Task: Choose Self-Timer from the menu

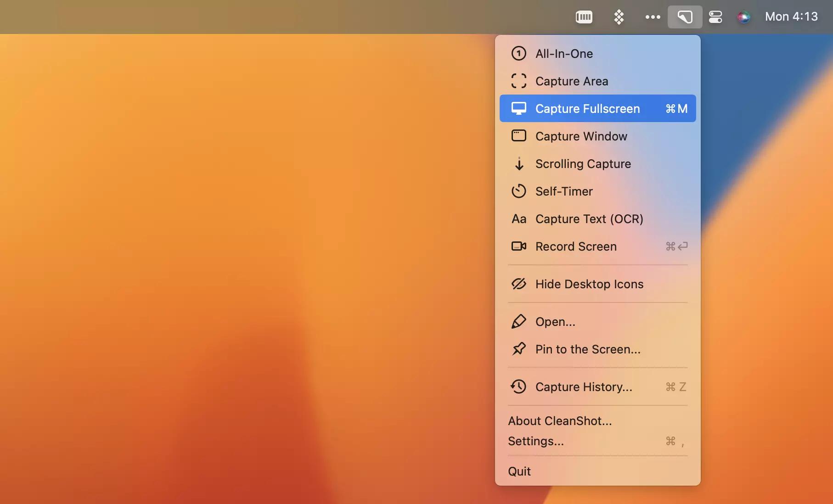Action: 598,191
